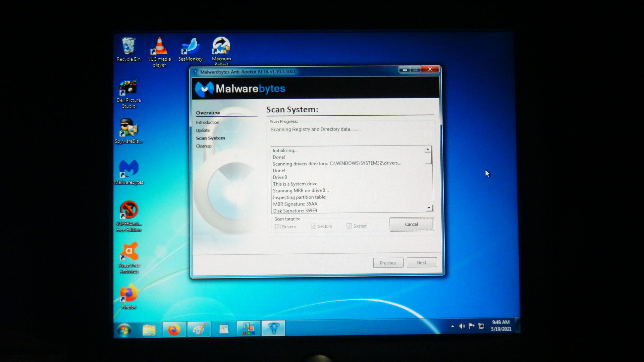This screenshot has width=644, height=362.
Task: Click the 'Inspecting partition table:' line
Action: coord(300,197)
